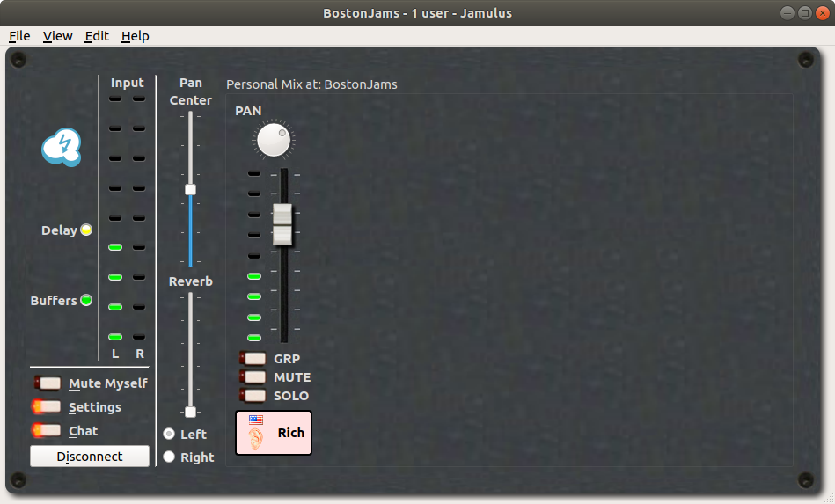Image resolution: width=835 pixels, height=504 pixels.
Task: Click the yellow Delay status LED
Action: (x=86, y=230)
